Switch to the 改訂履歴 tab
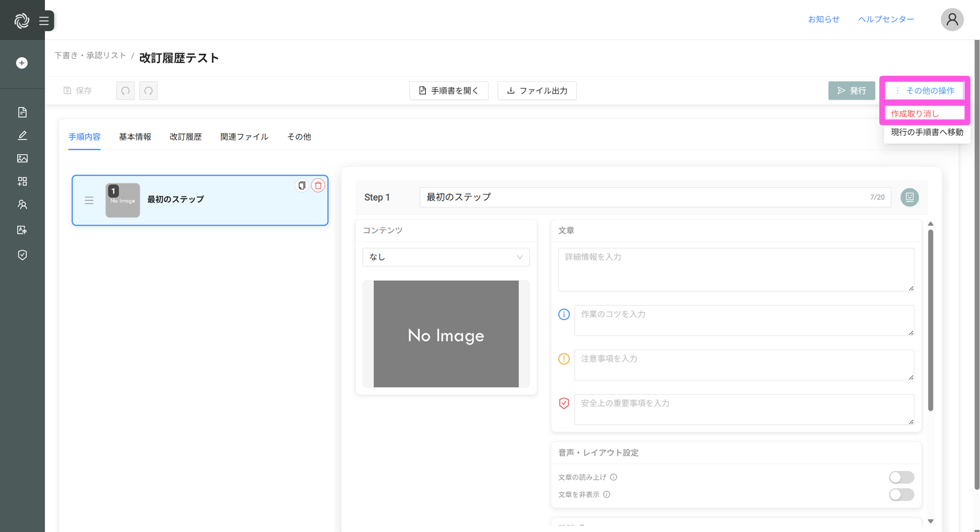This screenshot has width=980, height=532. tap(185, 137)
